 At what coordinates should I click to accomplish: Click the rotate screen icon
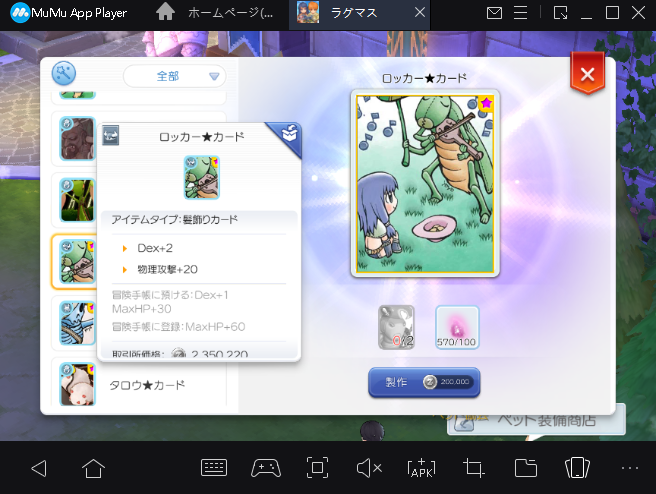(577, 468)
